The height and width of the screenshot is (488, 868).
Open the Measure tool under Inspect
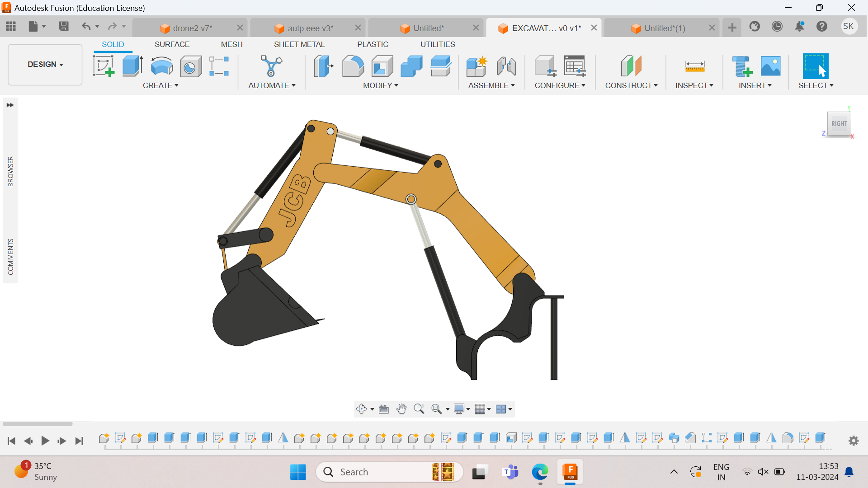(x=695, y=66)
